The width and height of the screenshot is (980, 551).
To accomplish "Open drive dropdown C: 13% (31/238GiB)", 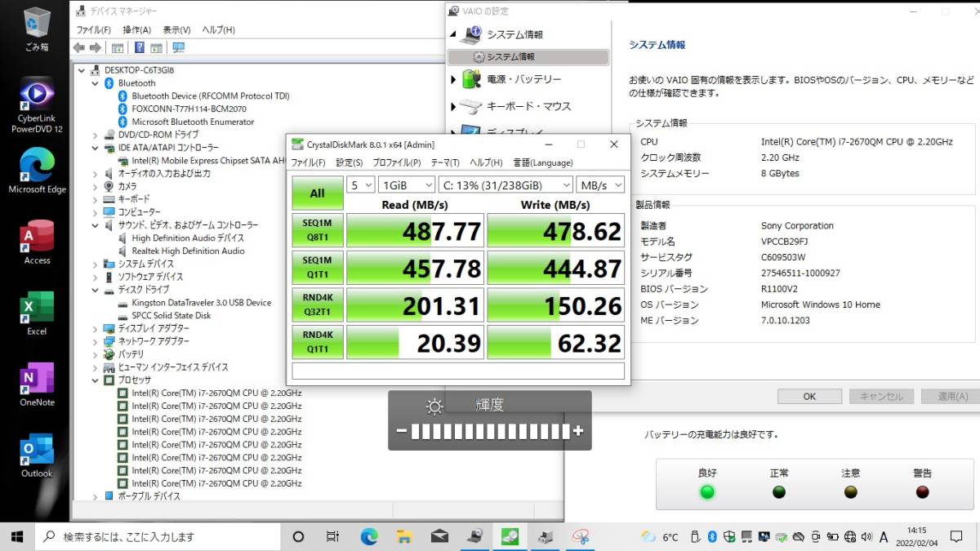I will [x=505, y=184].
